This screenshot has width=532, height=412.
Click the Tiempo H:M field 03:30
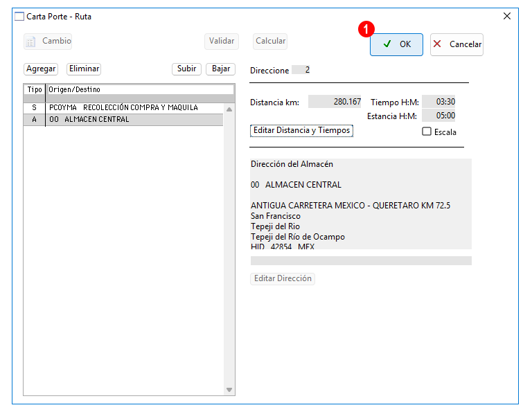[438, 102]
